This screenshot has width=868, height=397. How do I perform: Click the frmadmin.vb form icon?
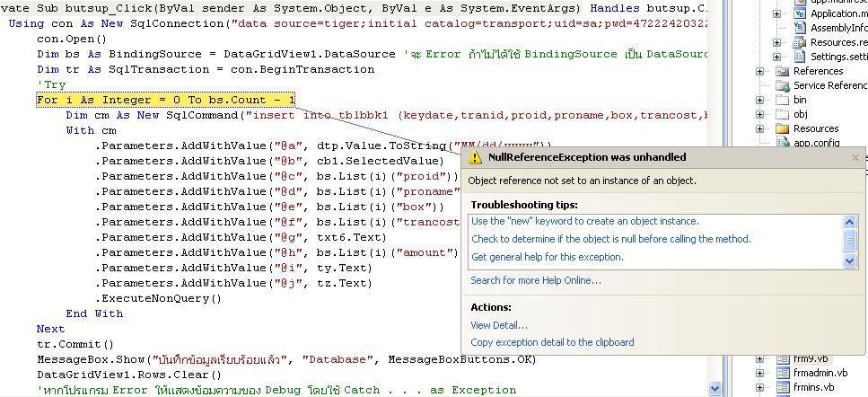tap(782, 373)
